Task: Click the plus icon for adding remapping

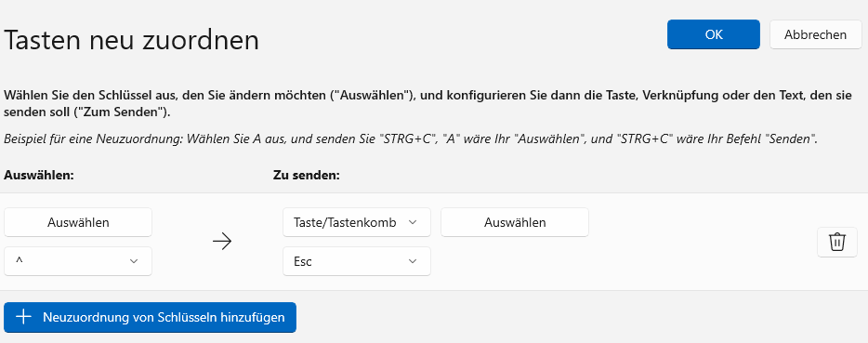Action: click(23, 318)
